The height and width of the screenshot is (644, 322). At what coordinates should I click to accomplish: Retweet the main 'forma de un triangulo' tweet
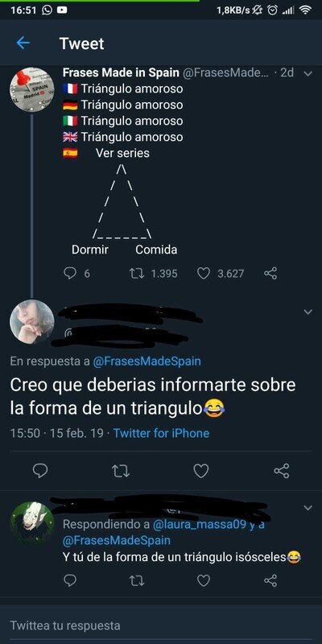coord(121,471)
